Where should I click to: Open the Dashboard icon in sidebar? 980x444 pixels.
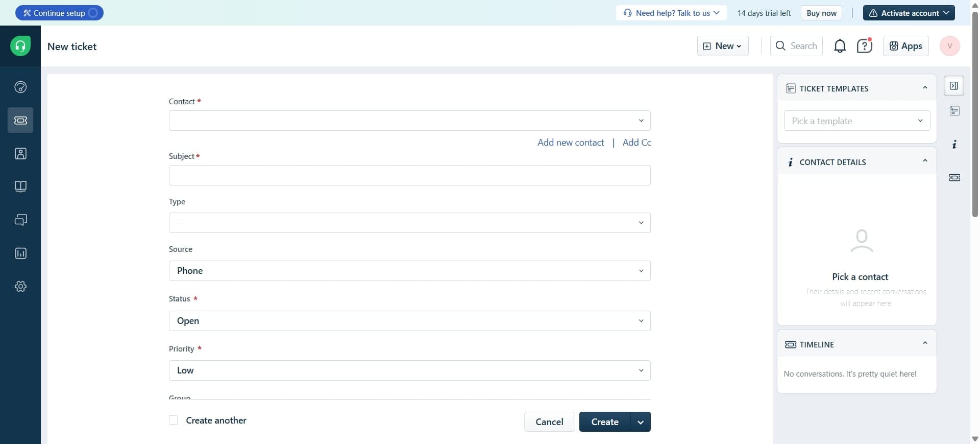(20, 87)
